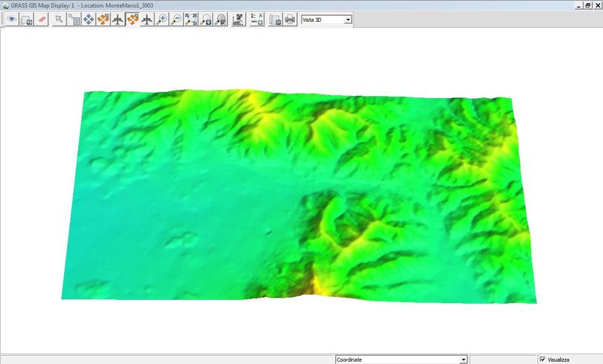Print the map display
The height and width of the screenshot is (364, 603).
pos(289,20)
